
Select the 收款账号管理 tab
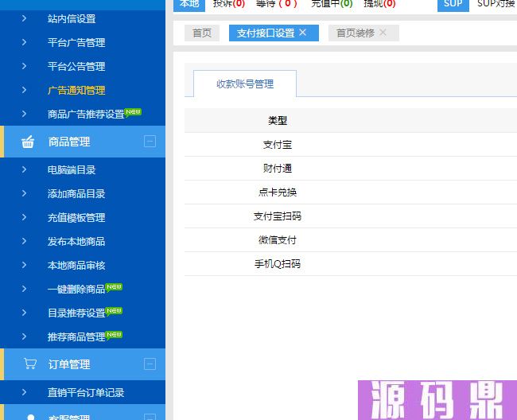coord(245,84)
